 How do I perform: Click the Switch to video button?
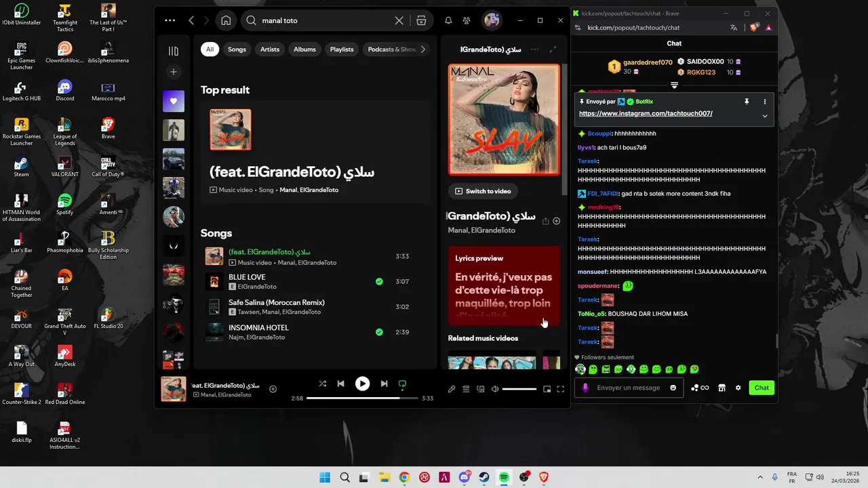(483, 191)
